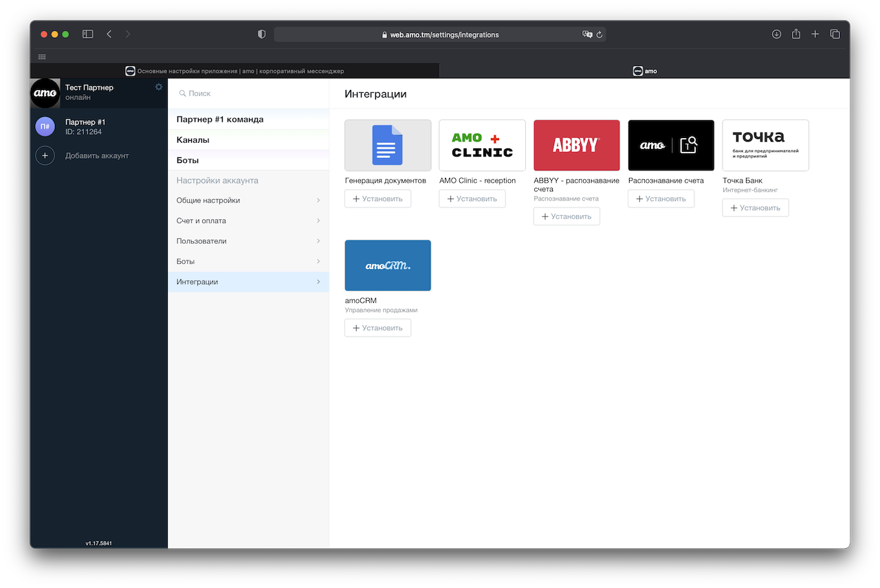The height and width of the screenshot is (588, 880).
Task: Open a new tab with plus icon
Action: [x=815, y=34]
